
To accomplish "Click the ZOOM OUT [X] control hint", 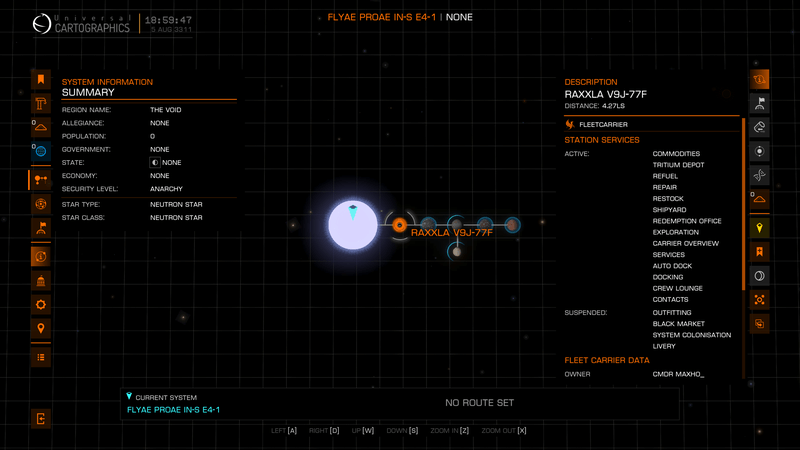I will pos(504,431).
